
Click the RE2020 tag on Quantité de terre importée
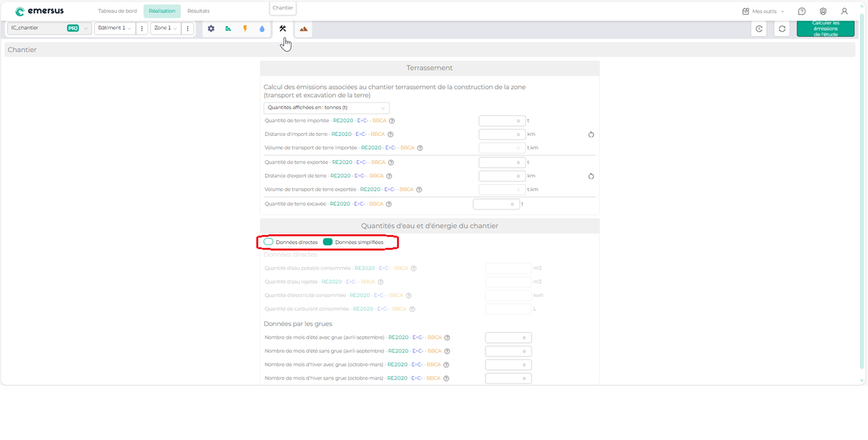click(343, 121)
